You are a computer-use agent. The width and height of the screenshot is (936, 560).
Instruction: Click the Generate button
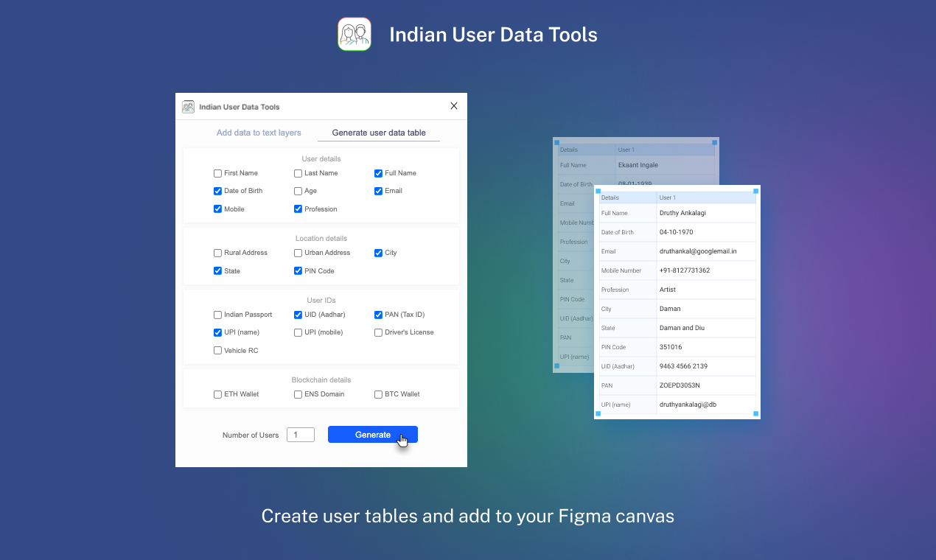372,434
